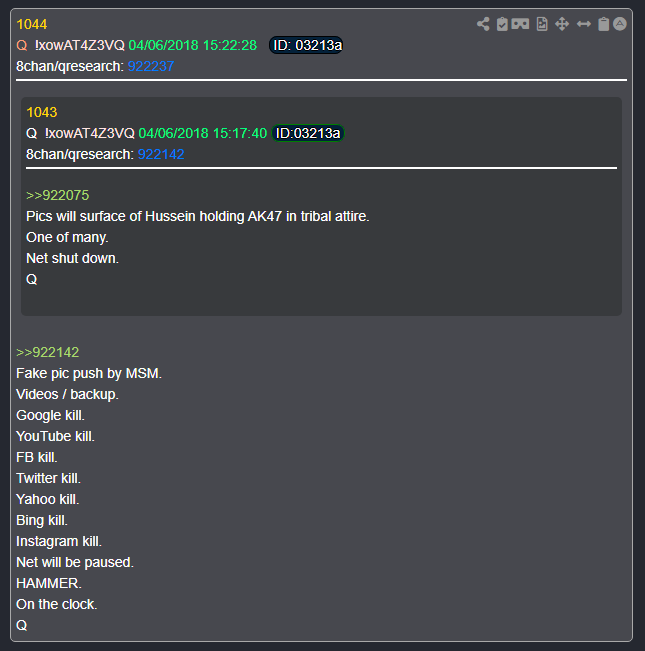Click the share icon on post 1044

point(483,24)
